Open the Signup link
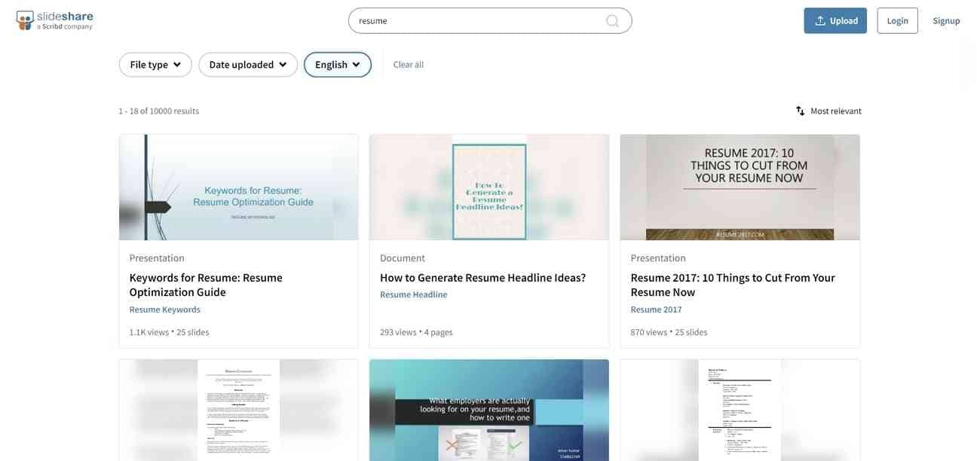980x461 pixels. pyautogui.click(x=946, y=21)
